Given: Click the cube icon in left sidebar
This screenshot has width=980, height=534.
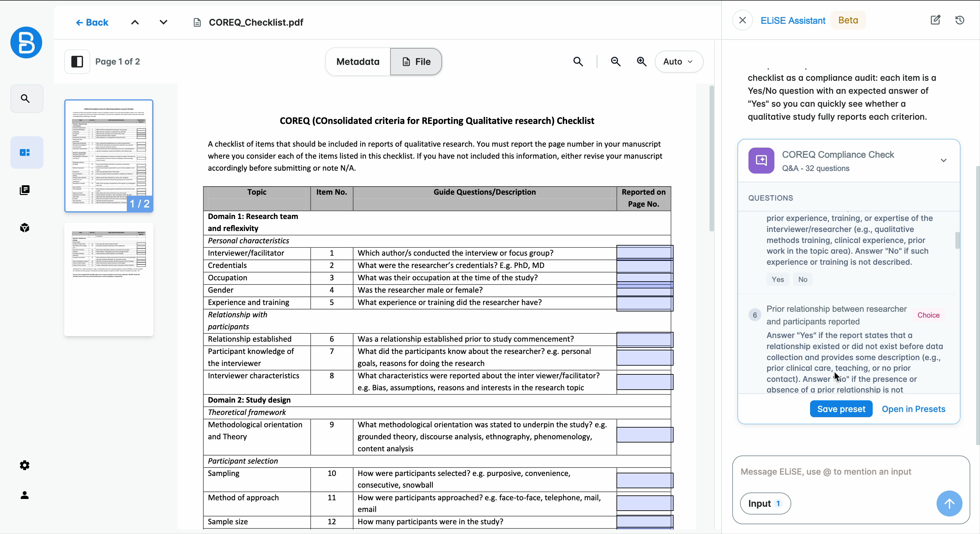Looking at the screenshot, I should (x=25, y=228).
